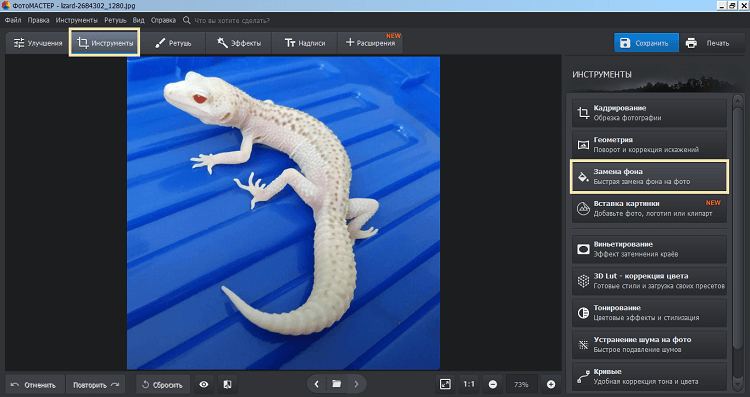The width and height of the screenshot is (750, 397).
Task: Click the Сбросить reset button
Action: pos(163,385)
